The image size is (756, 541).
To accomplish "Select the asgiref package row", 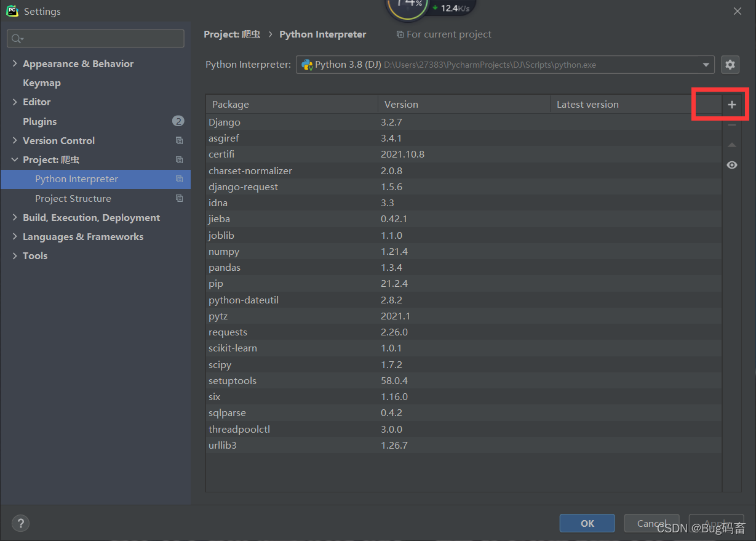I will click(x=464, y=138).
